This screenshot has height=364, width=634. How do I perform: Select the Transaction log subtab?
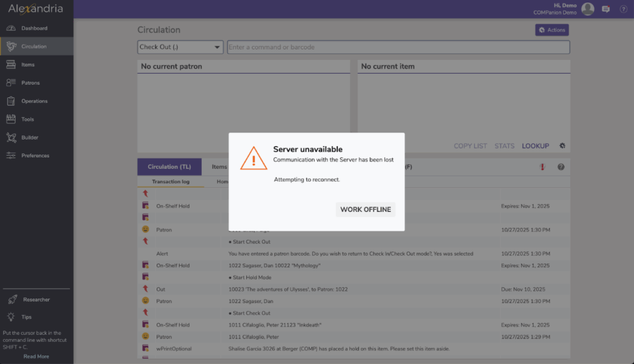tap(171, 182)
